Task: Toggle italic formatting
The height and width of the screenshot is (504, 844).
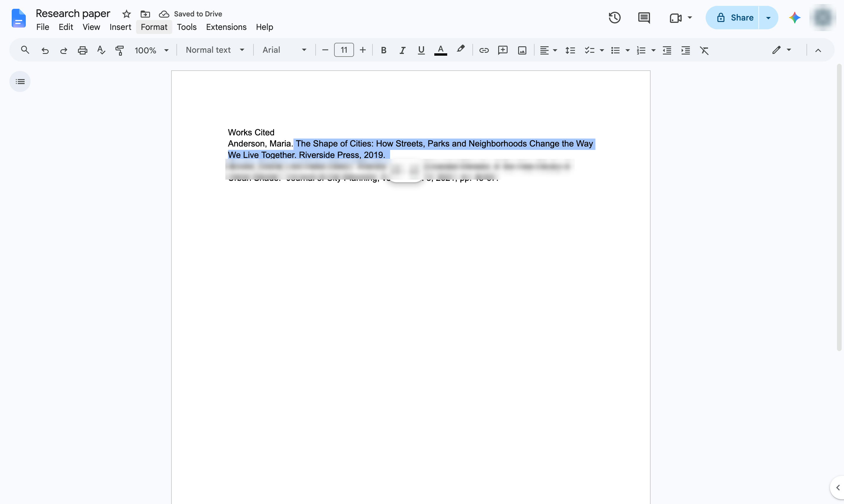Action: pyautogui.click(x=402, y=50)
